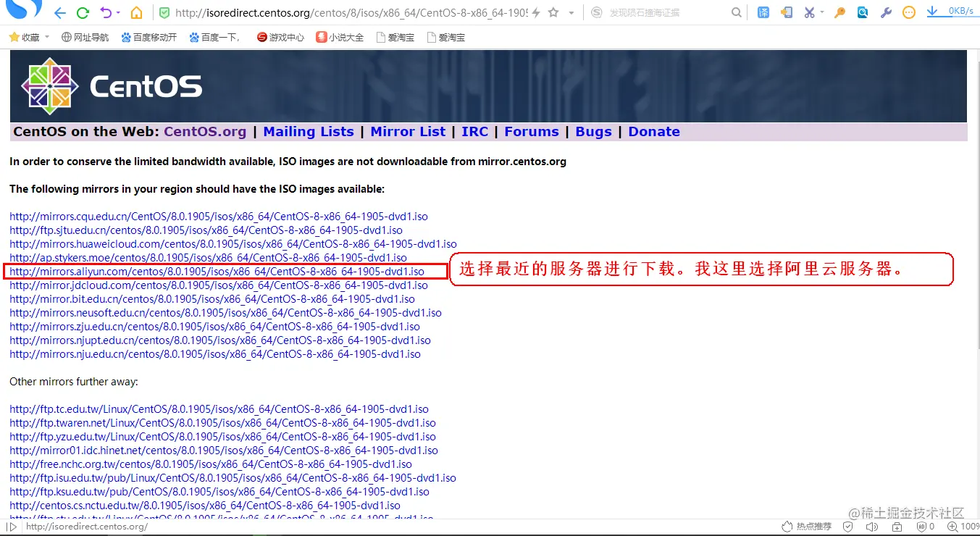Image resolution: width=980 pixels, height=536 pixels.
Task: Open the Donate link
Action: [x=654, y=132]
